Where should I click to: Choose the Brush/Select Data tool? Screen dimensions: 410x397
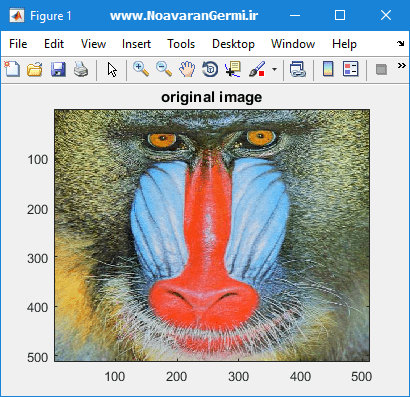click(x=257, y=69)
